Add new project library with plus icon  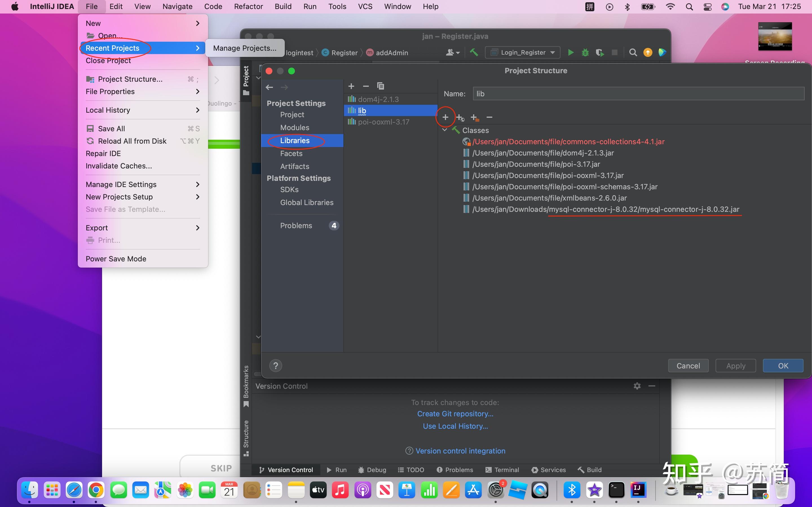(x=351, y=86)
